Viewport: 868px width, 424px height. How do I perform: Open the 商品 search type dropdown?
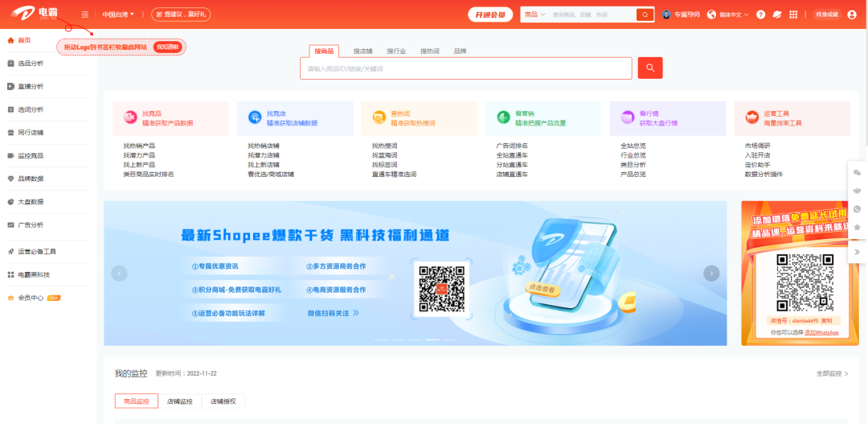click(x=534, y=14)
